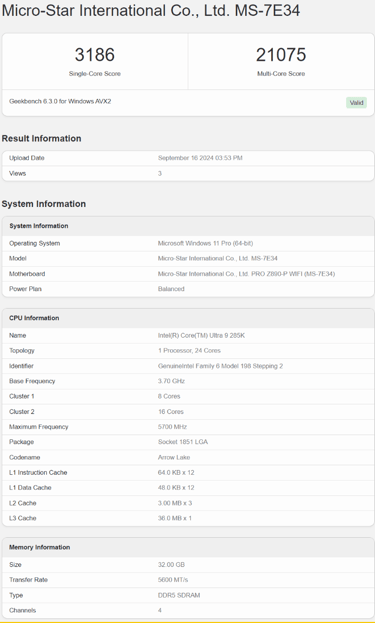Click the Intel Core Ultra 9 285K name

tap(201, 335)
